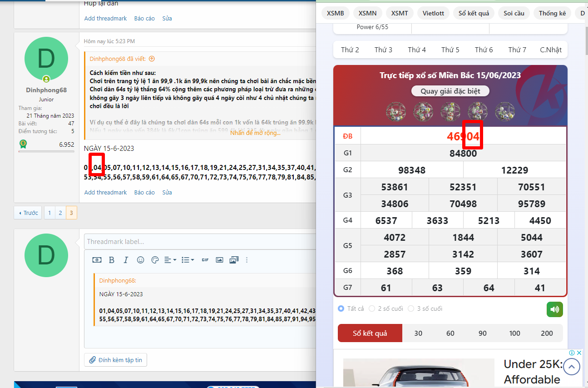Select the 'Thứ 2' weekday tab
This screenshot has width=588, height=388.
pyautogui.click(x=350, y=50)
